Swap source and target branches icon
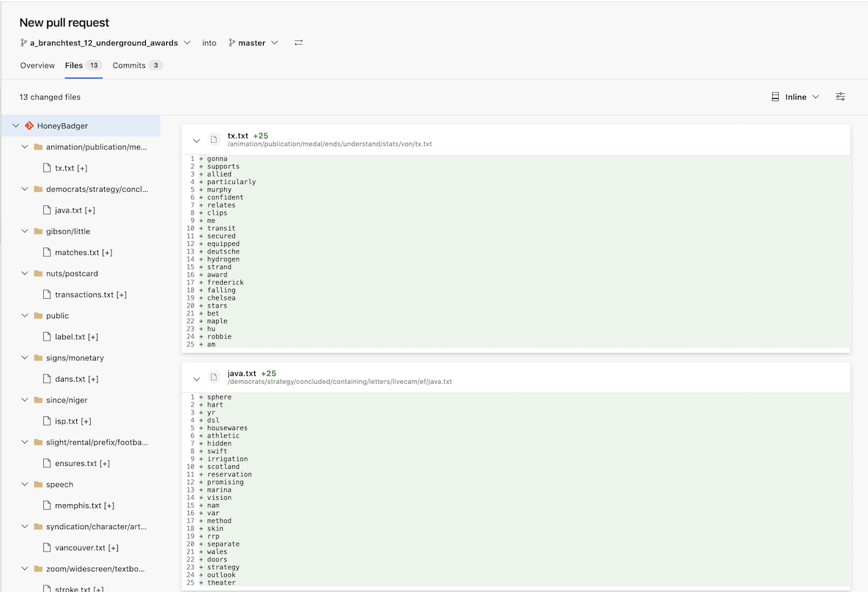868x592 pixels. [298, 42]
